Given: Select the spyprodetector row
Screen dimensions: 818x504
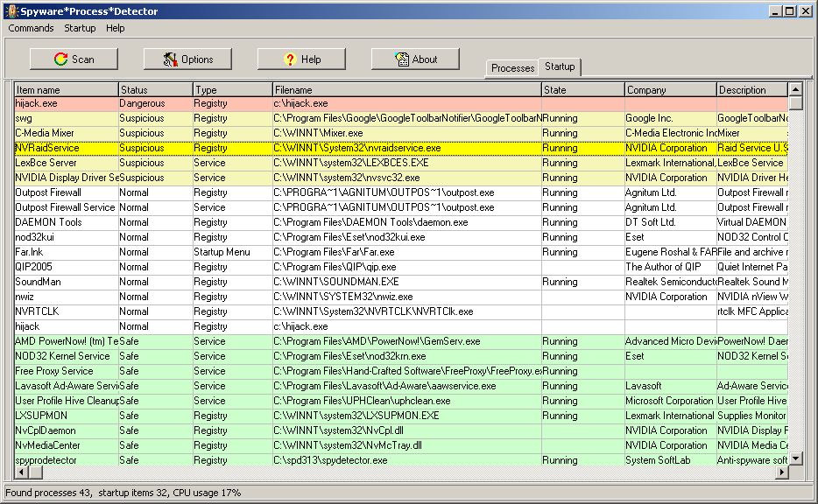Looking at the screenshot, I should (400, 460).
